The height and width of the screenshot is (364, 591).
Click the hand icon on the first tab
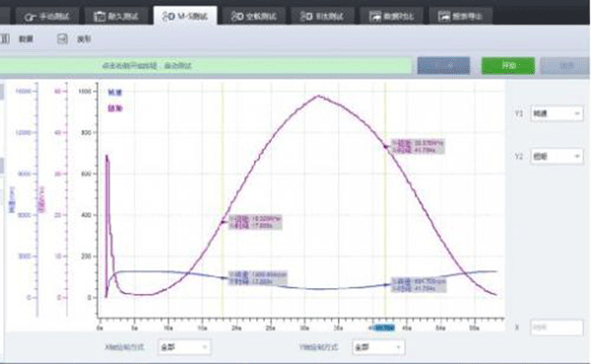coord(30,17)
